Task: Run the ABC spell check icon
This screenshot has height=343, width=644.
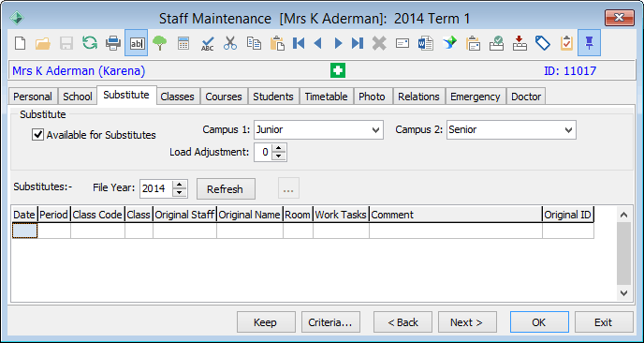Action: (208, 43)
